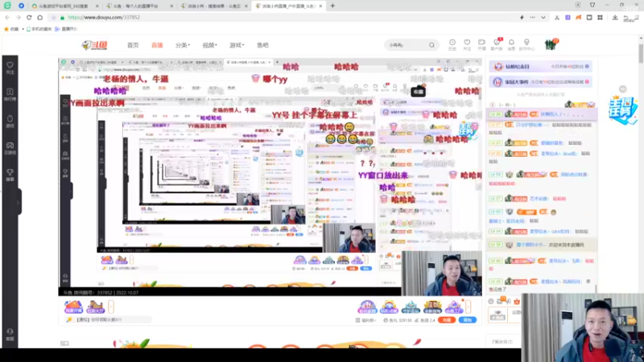Click the Douyu logo in the header

(94, 45)
